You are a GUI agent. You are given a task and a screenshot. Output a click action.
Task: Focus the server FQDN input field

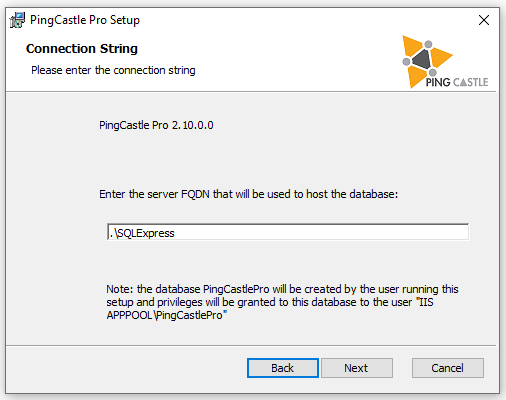click(x=288, y=232)
